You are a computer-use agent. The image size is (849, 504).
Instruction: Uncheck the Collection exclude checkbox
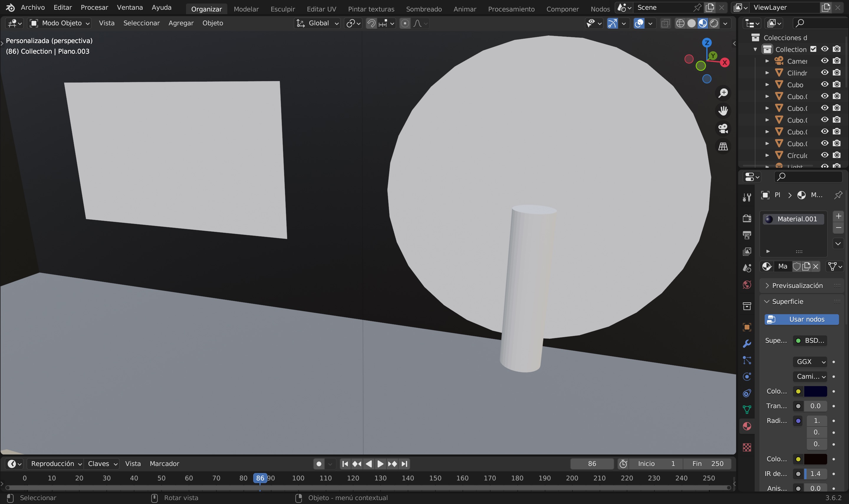813,49
